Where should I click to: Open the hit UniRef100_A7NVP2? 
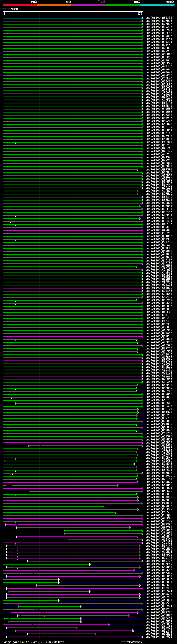(159, 51)
